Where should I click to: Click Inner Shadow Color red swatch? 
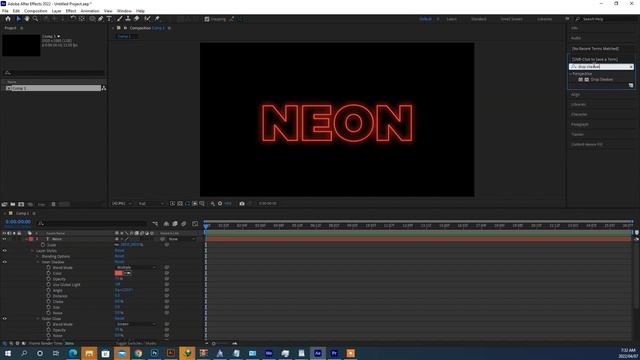[118, 273]
